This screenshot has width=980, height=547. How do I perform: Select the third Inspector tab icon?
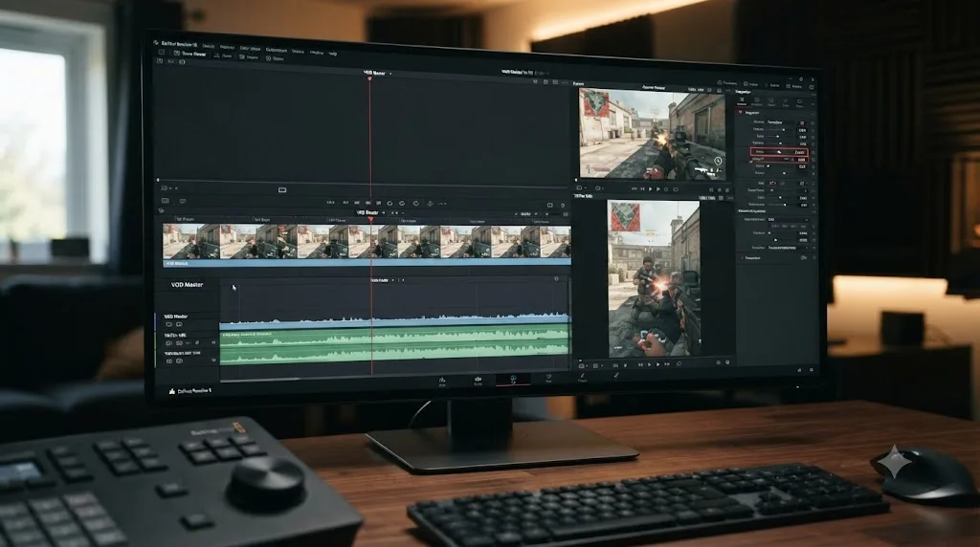click(771, 101)
